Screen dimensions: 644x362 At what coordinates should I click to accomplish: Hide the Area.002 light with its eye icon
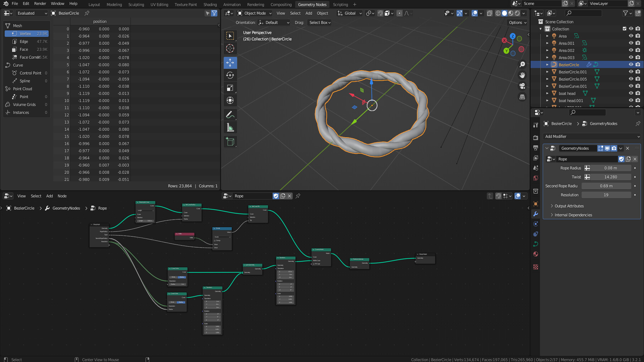(631, 50)
